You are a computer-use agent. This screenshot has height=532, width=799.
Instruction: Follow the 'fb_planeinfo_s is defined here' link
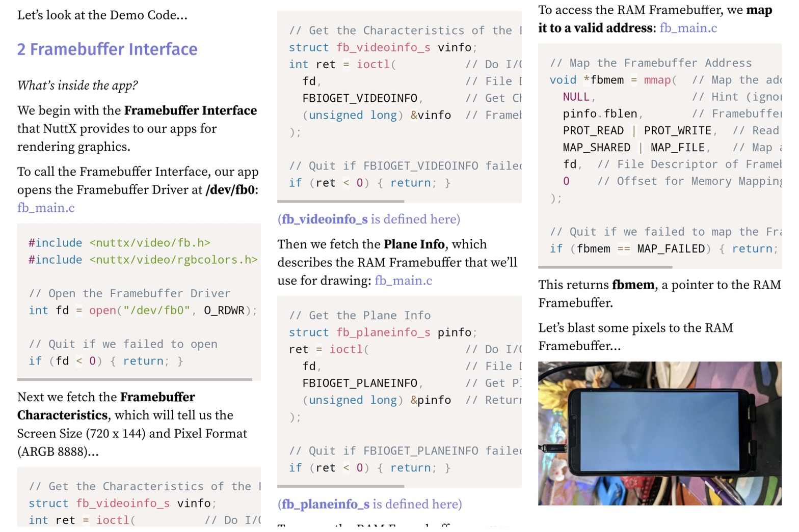[x=370, y=504]
